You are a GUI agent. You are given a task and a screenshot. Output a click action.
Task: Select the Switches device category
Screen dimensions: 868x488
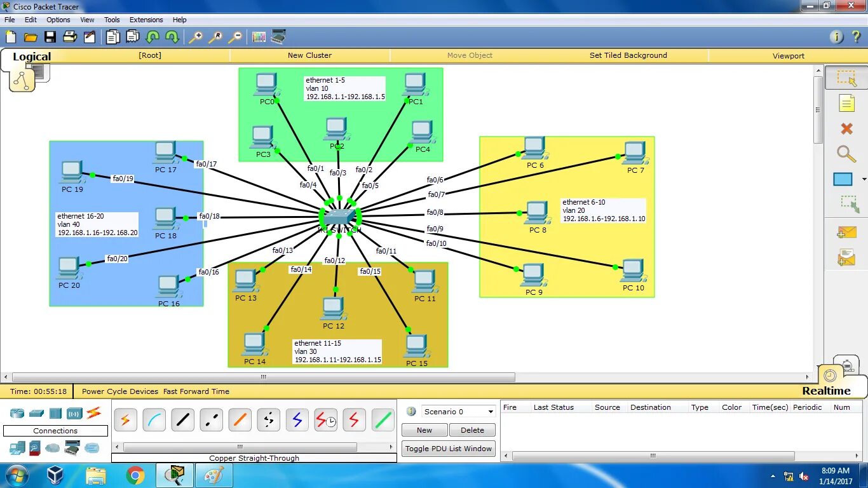tap(36, 413)
